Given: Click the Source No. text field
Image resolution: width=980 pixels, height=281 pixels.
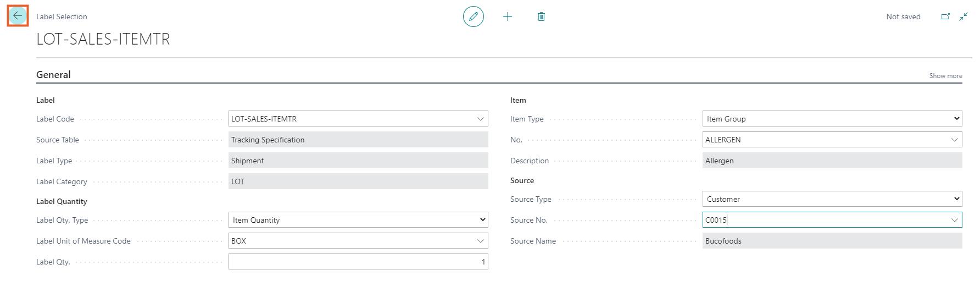Looking at the screenshot, I should [x=824, y=220].
